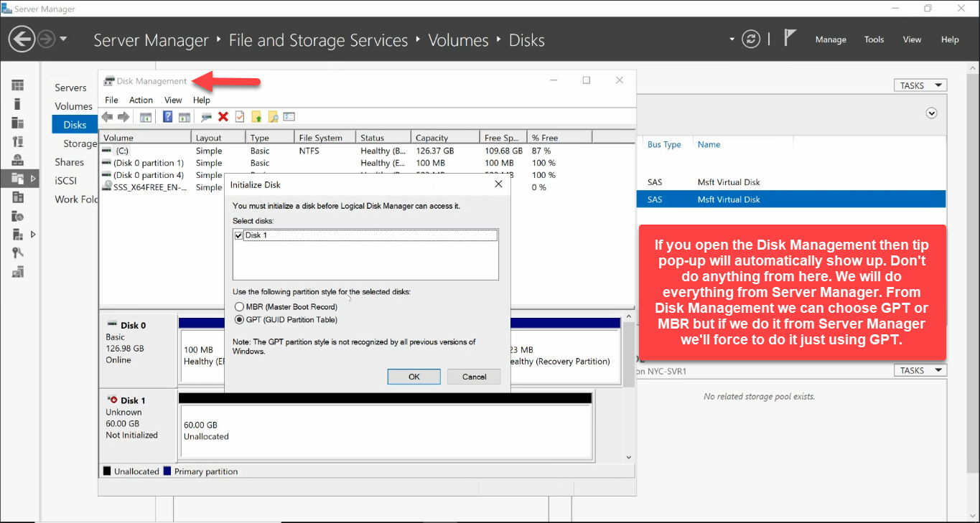Select the highlighted Msft Virtual Disk row

coord(791,199)
